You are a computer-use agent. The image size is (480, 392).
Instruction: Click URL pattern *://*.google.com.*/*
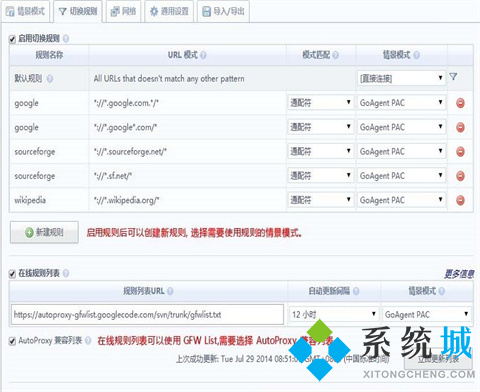tap(126, 103)
